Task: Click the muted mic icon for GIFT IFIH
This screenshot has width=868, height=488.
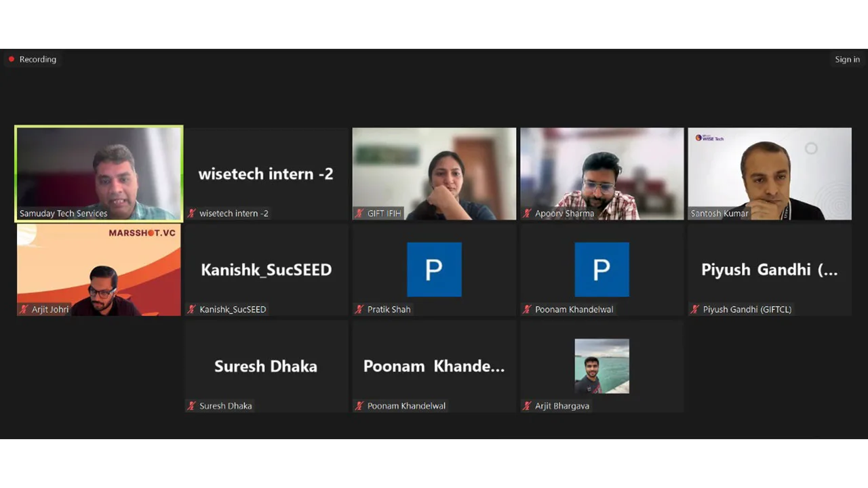Action: point(360,213)
